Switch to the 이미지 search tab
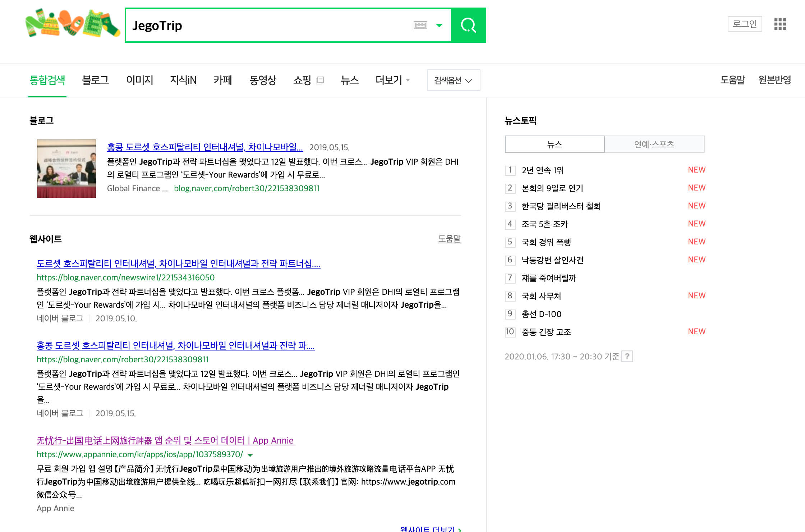This screenshot has width=805, height=532. pyautogui.click(x=139, y=80)
